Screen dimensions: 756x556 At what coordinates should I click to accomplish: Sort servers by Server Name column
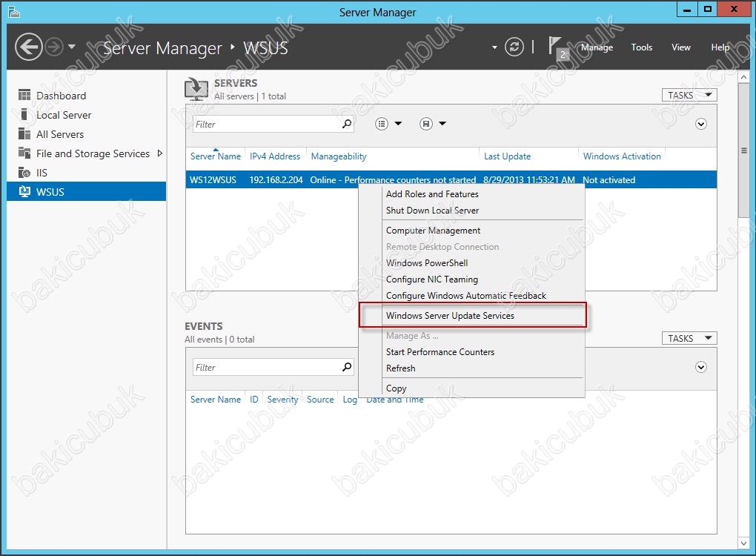point(215,156)
